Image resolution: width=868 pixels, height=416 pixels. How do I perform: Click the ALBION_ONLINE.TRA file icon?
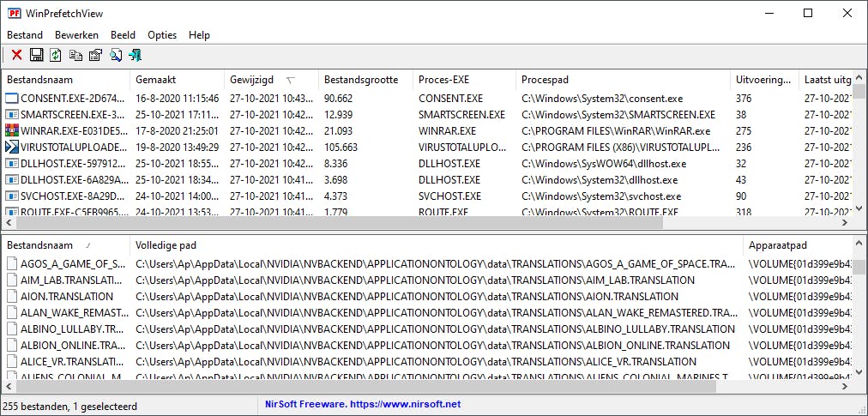(x=12, y=345)
